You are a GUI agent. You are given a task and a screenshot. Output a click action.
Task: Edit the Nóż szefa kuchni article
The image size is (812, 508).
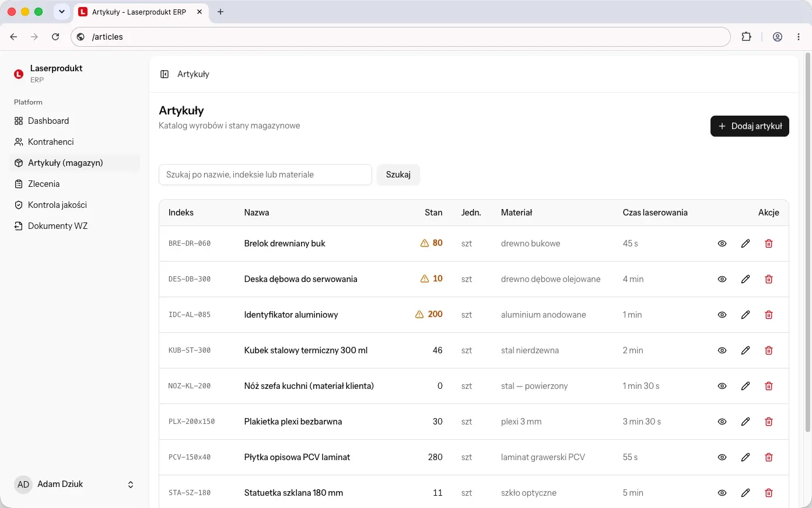(745, 386)
